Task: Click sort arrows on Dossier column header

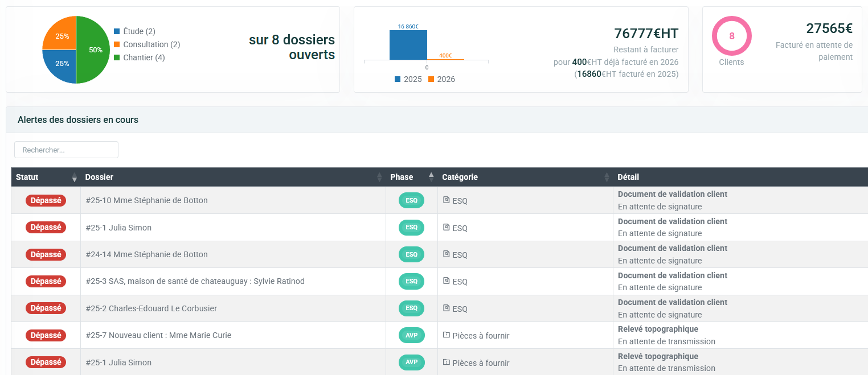Action: [379, 178]
